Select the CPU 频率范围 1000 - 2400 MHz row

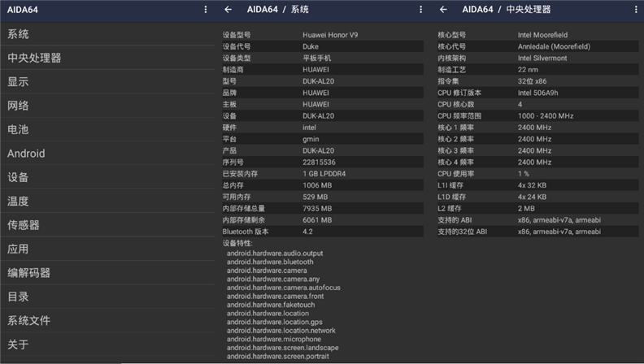coord(538,115)
